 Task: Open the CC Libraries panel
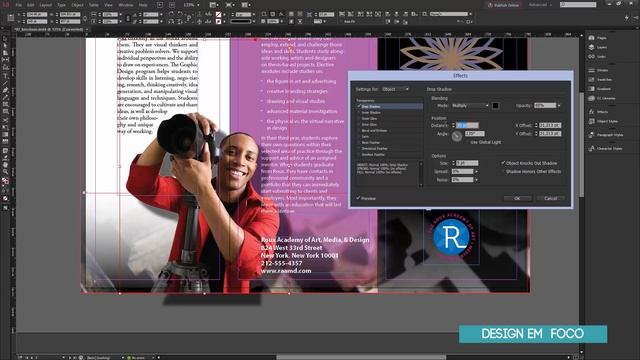coord(602,98)
